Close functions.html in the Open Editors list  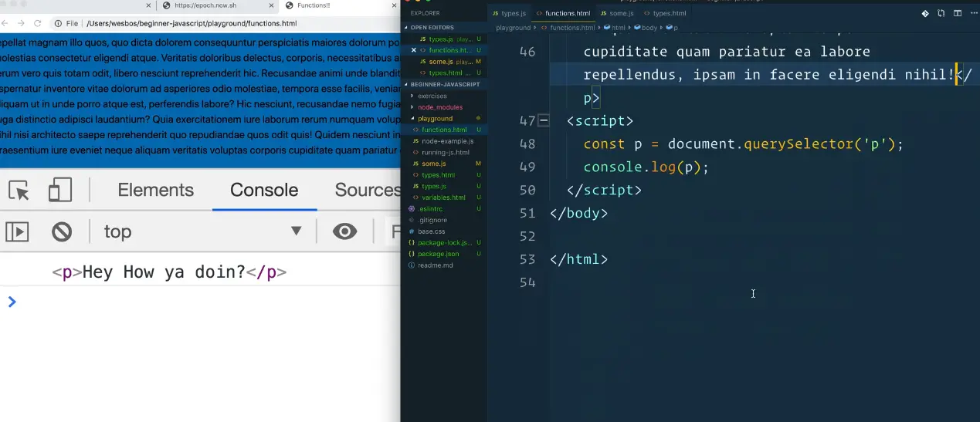pos(414,50)
